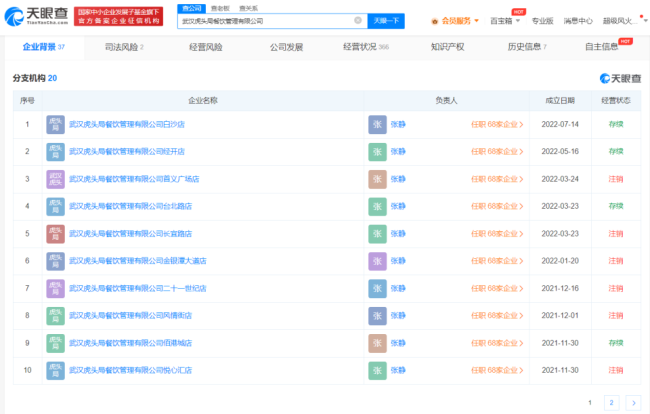Image resolution: width=650 pixels, height=414 pixels.
Task: Go to next page with arrow button
Action: coord(633,403)
